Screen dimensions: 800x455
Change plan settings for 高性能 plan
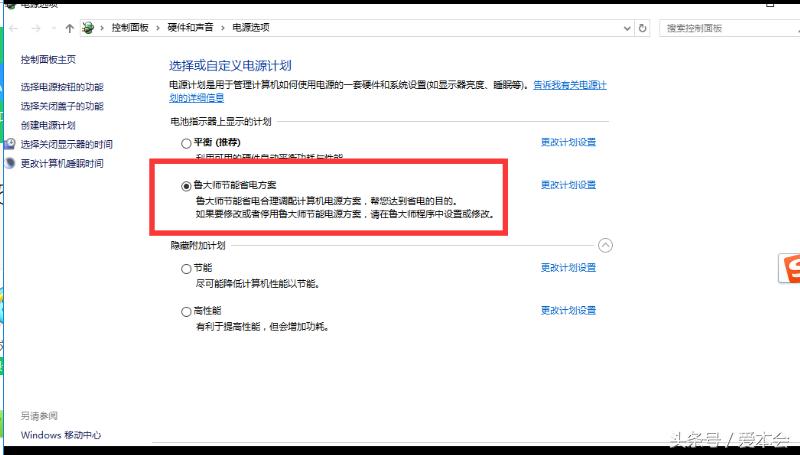[568, 311]
